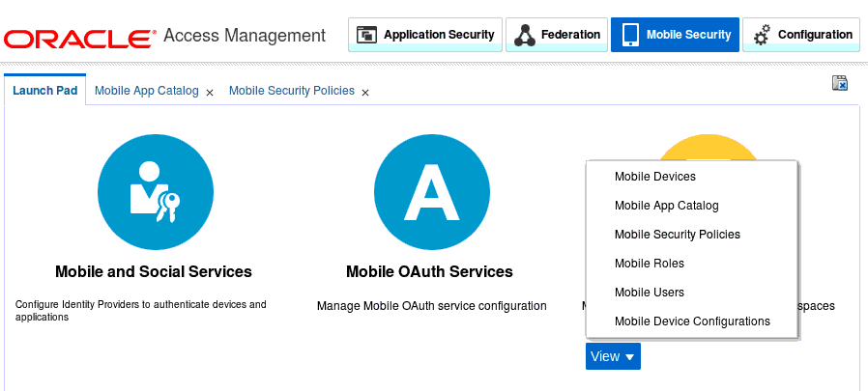
Task: Click the Access Management title text
Action: 245,36
